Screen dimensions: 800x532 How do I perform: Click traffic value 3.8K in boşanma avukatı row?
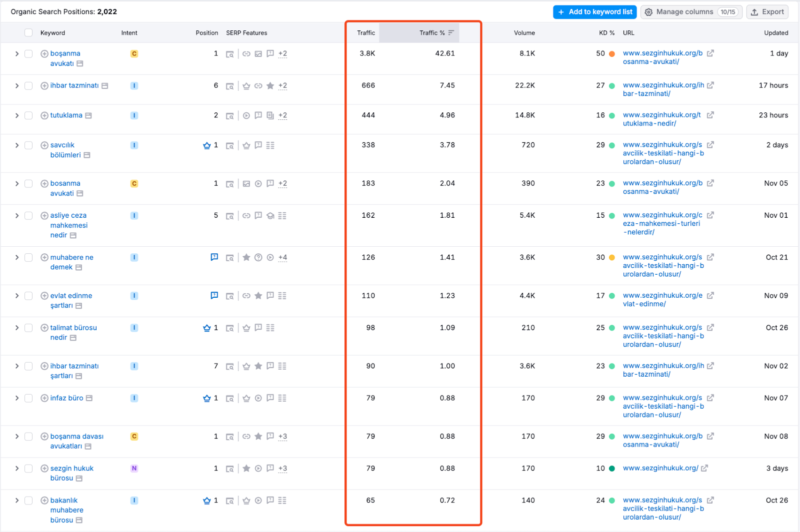click(367, 53)
